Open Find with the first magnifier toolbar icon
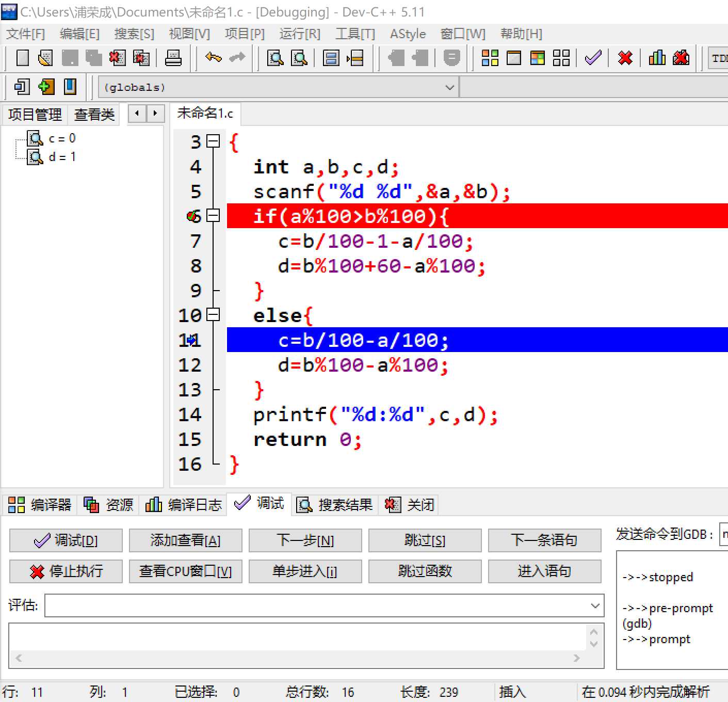This screenshot has height=702, width=728. click(x=275, y=58)
